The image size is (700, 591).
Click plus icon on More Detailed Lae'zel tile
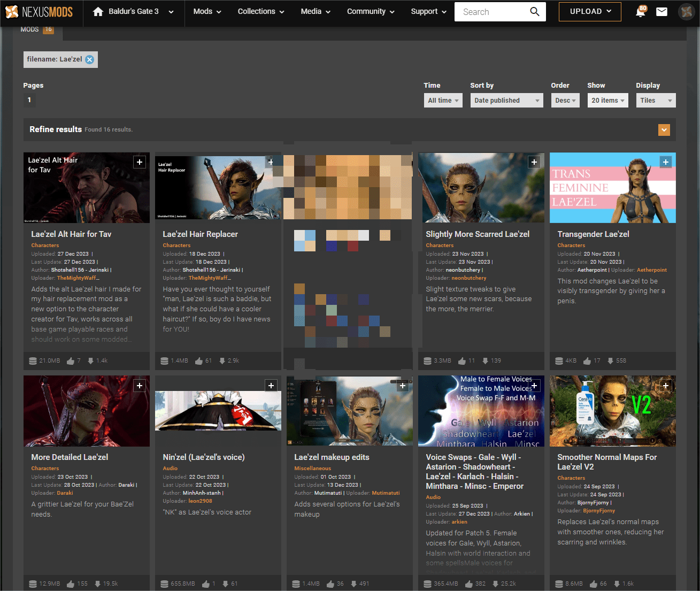[140, 386]
